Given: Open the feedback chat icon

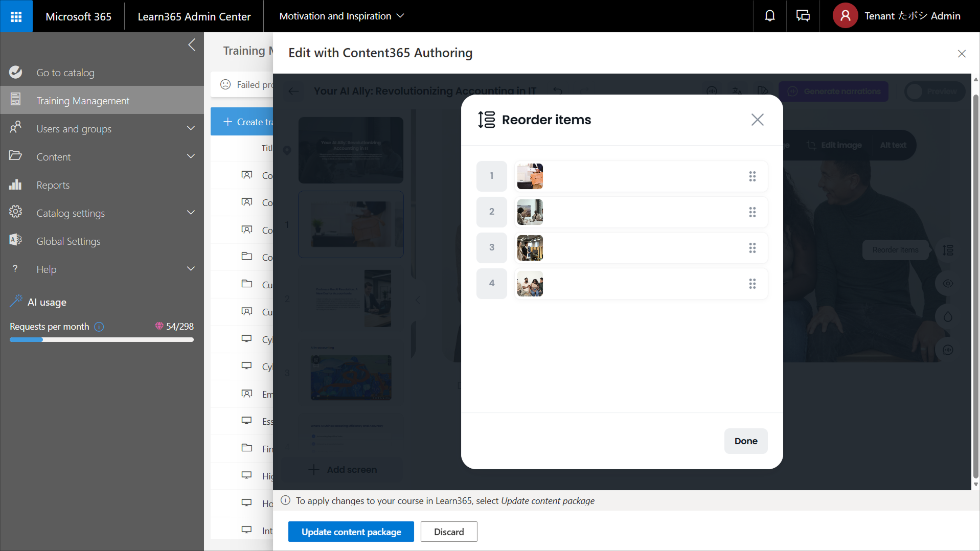Looking at the screenshot, I should pos(803,16).
